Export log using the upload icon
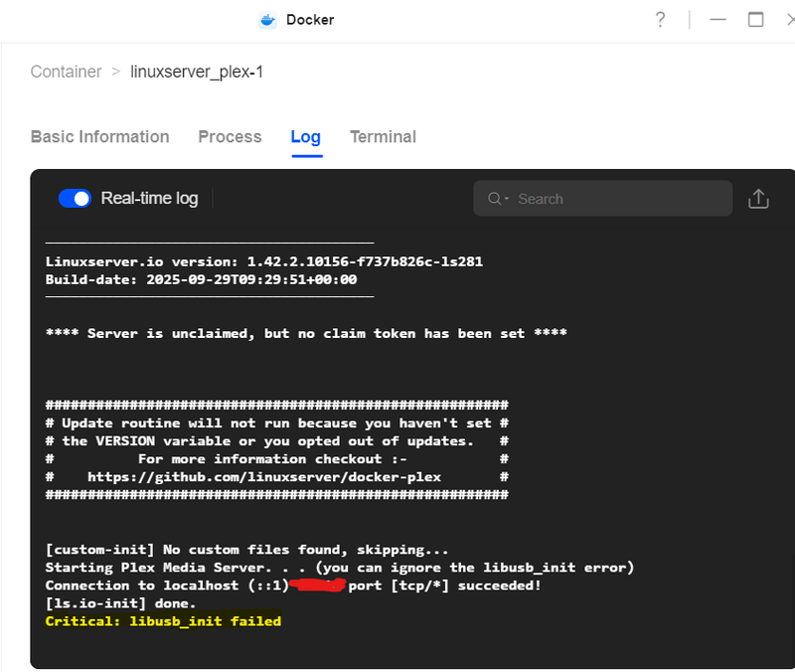795x672 pixels. tap(758, 199)
